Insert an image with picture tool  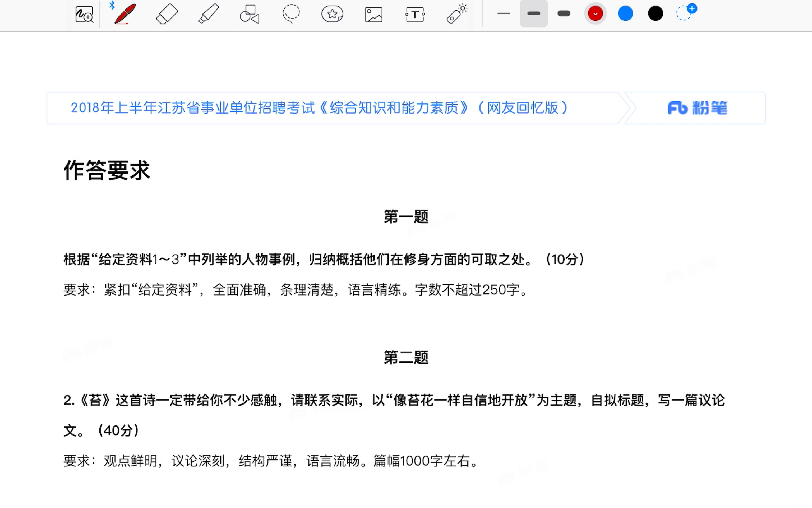click(x=373, y=15)
